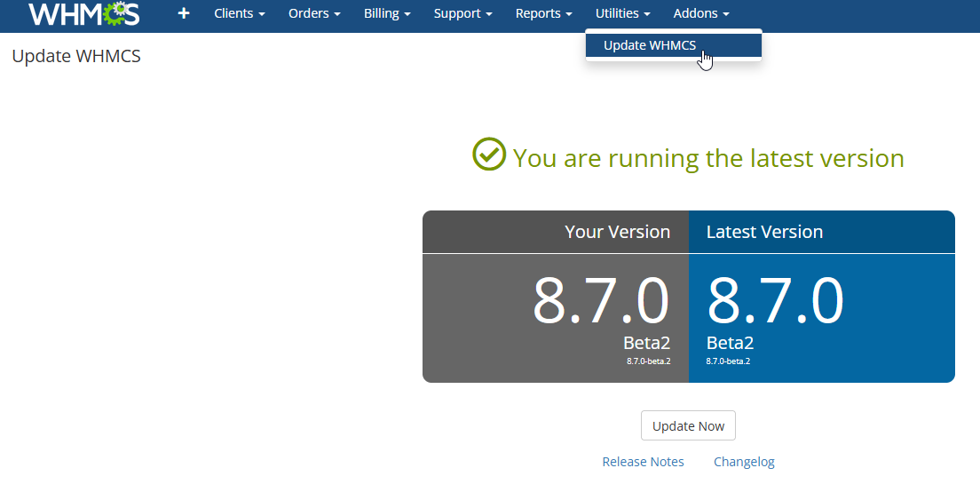Click the plus quick-add icon
The image size is (980, 492).
coord(183,13)
